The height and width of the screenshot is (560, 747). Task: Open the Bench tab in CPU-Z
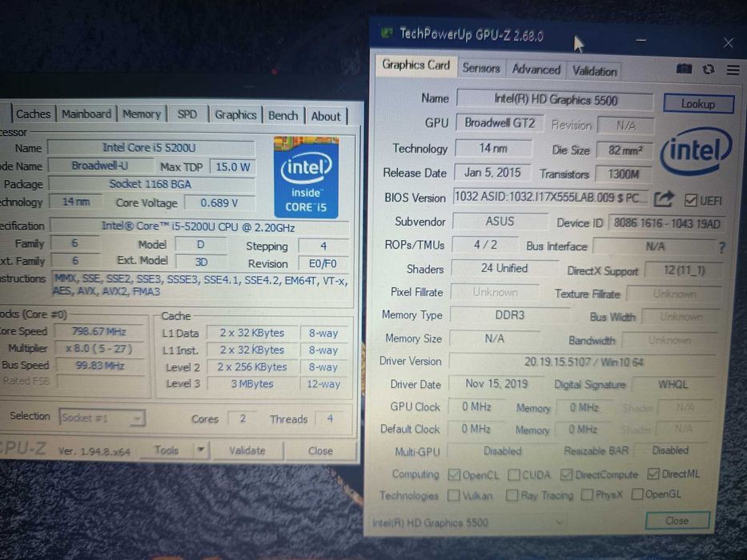[x=283, y=116]
